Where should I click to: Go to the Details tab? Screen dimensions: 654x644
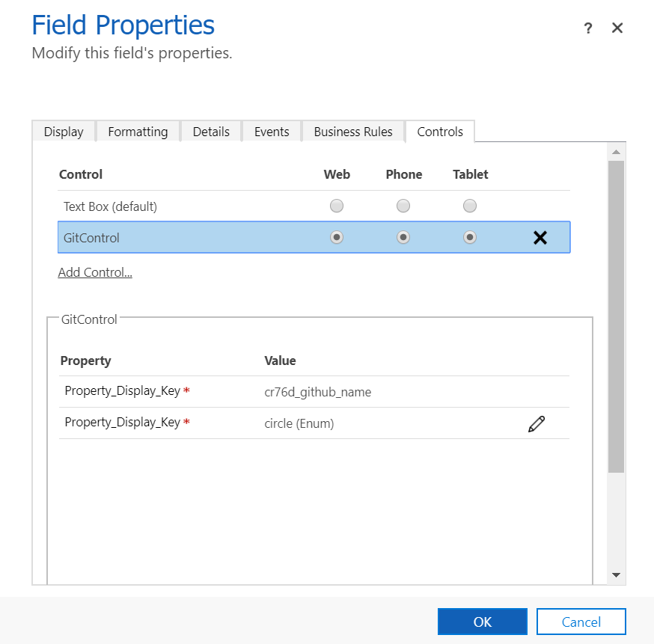211,132
